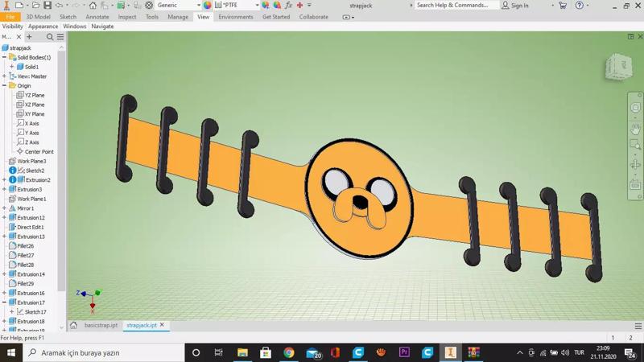The width and height of the screenshot is (644, 362).
Task: Collapse the Origin folder
Action: (x=4, y=86)
